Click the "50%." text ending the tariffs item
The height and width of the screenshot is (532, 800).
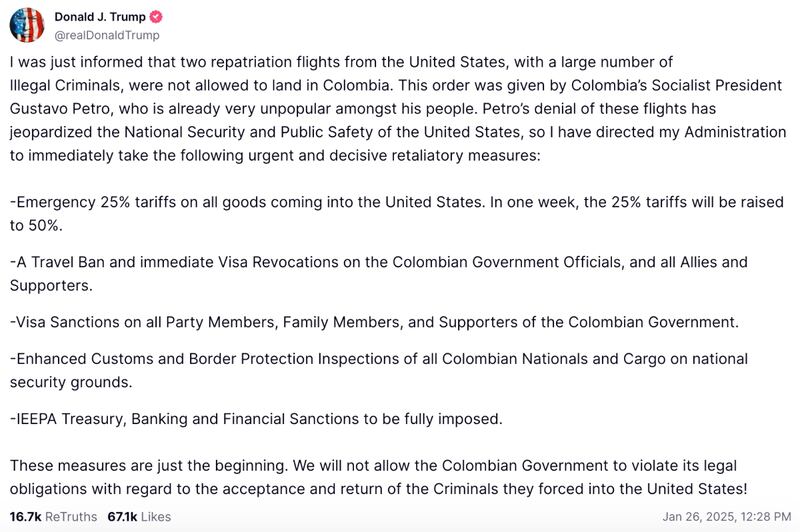click(28, 225)
